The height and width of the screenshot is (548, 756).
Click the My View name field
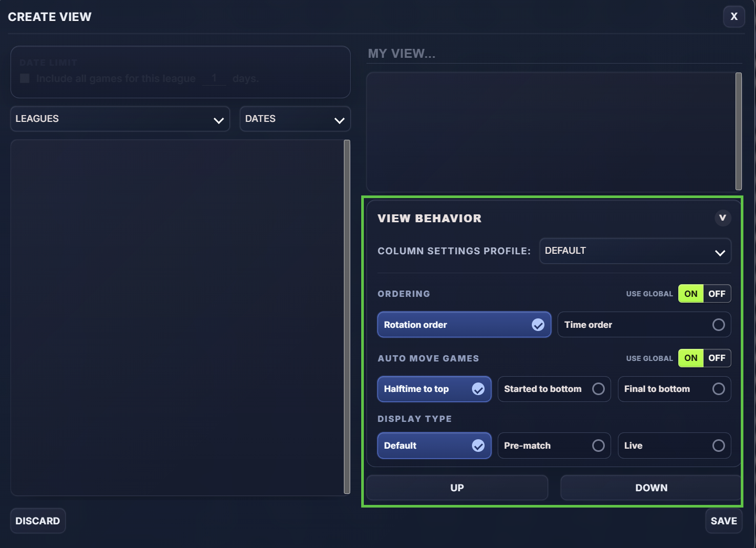click(x=554, y=54)
